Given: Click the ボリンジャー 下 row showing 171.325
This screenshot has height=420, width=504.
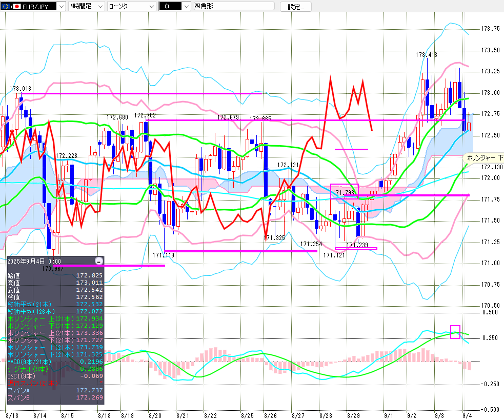Looking at the screenshot, I should tap(55, 354).
